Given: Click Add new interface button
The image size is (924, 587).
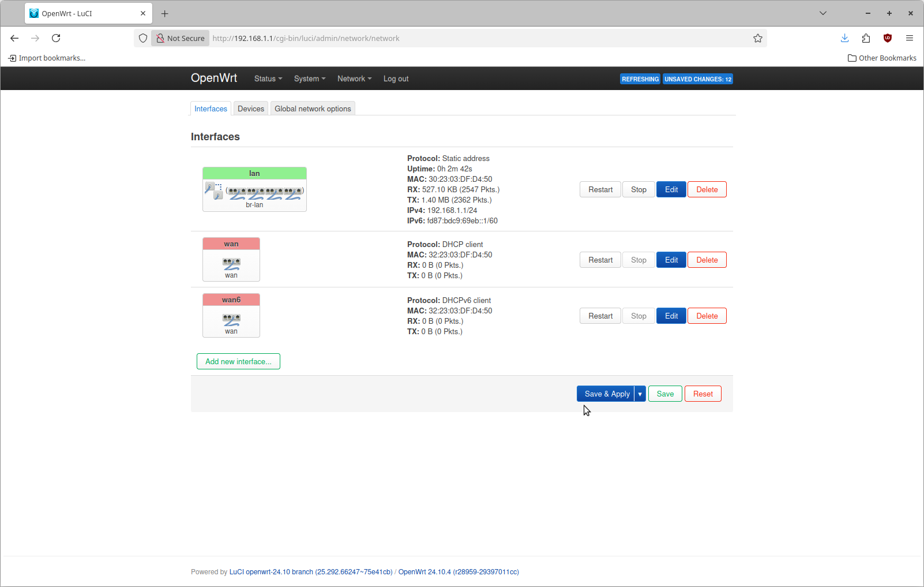Looking at the screenshot, I should (238, 361).
